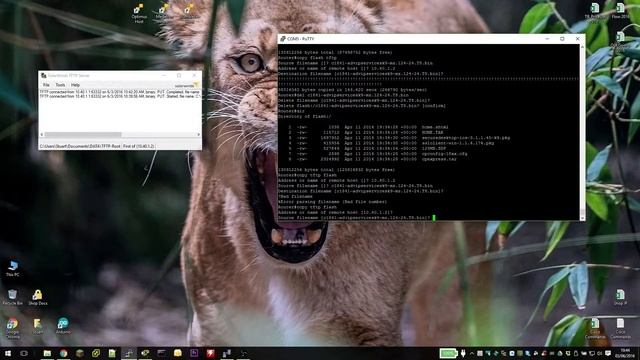The image size is (640, 360).
Task: Click the SolarWinds logo in TFTP Server
Action: (x=187, y=85)
